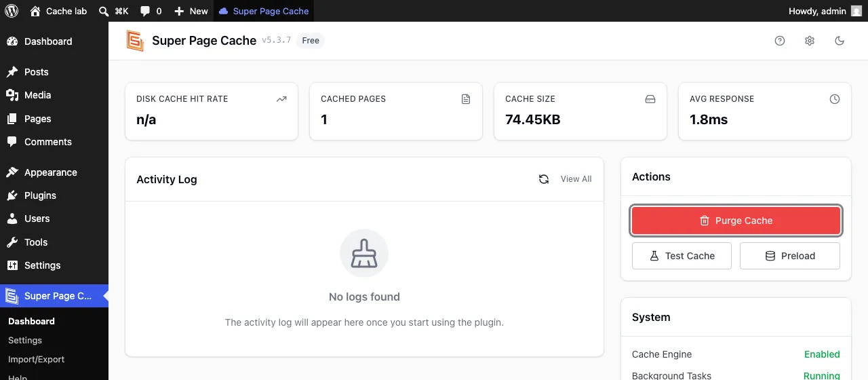Viewport: 868px width, 380px height.
Task: Open Pages in the sidebar
Action: pos(54,119)
